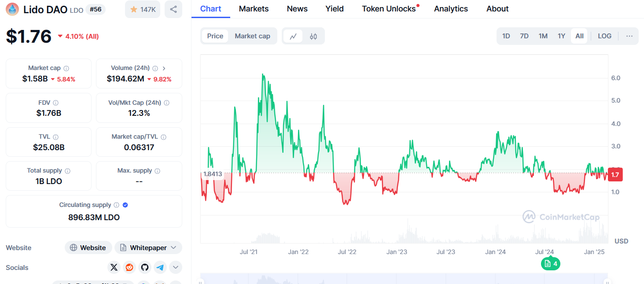Open the Token Unlocks tab
644x284 pixels.
pos(389,9)
